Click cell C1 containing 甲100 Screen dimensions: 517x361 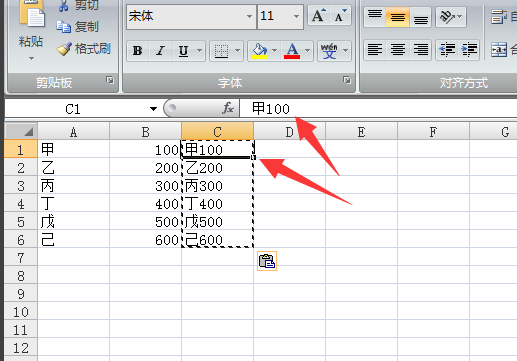[x=217, y=149]
